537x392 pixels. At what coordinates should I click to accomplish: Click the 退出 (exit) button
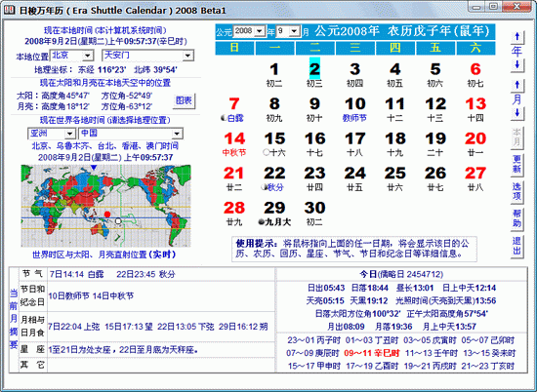[517, 247]
